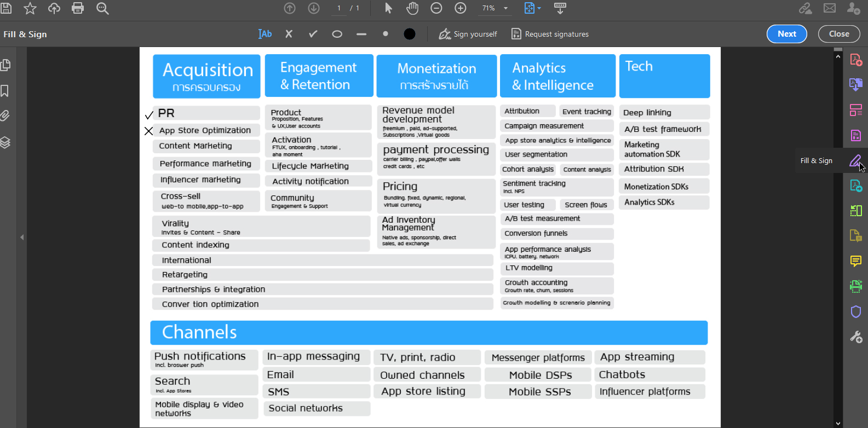Open the Protect shield tool
Screen dimensions: 868x428
coord(855,311)
